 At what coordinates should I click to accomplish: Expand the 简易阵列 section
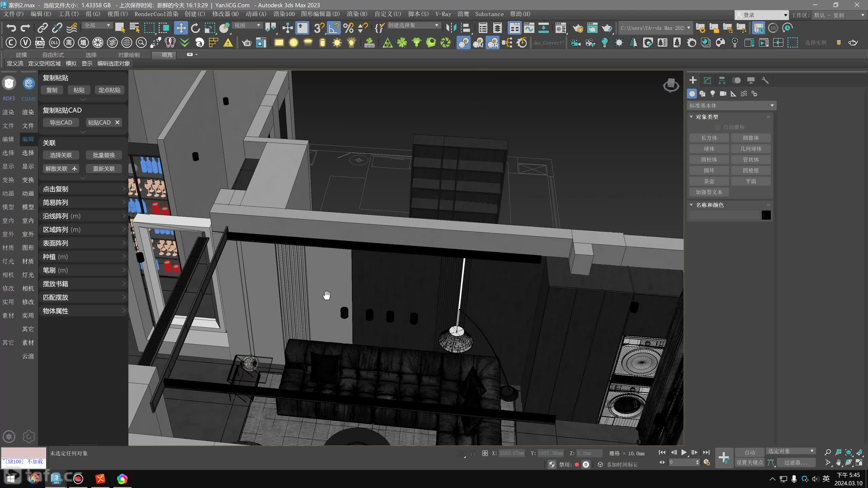pyautogui.click(x=83, y=202)
